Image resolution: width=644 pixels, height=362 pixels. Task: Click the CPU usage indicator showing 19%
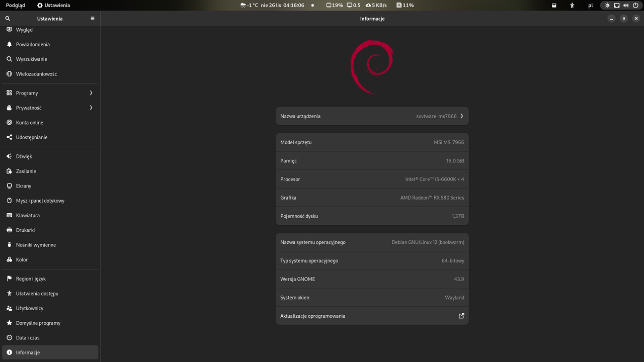tap(334, 5)
